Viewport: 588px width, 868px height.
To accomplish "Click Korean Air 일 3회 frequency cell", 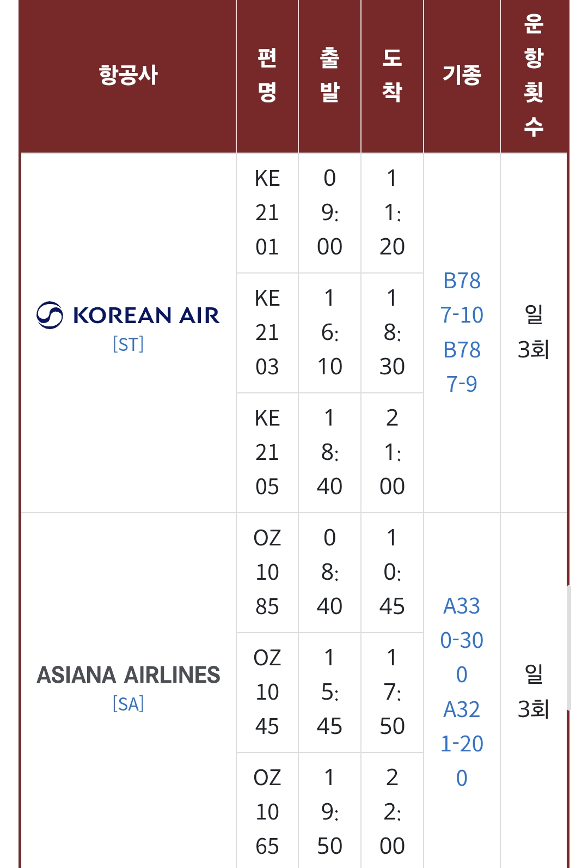I will [534, 332].
